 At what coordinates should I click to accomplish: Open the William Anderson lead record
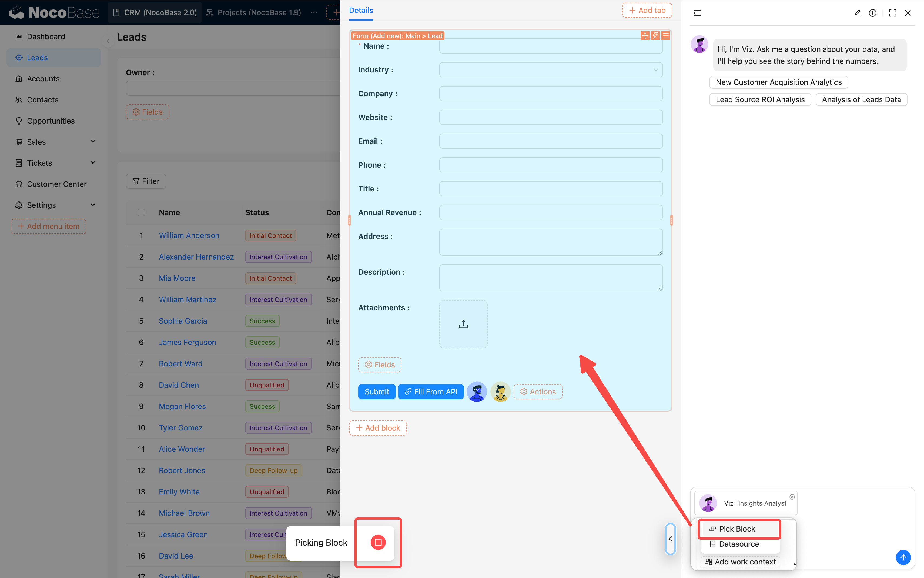pyautogui.click(x=189, y=235)
